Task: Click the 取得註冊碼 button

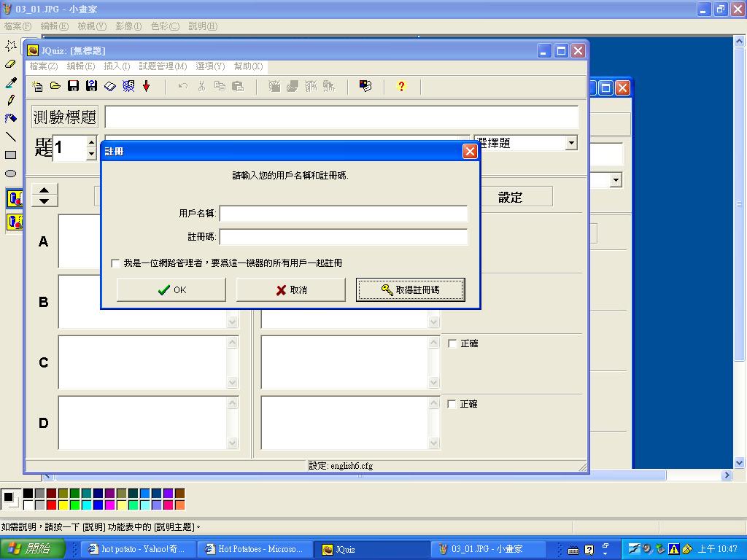Action: point(410,289)
